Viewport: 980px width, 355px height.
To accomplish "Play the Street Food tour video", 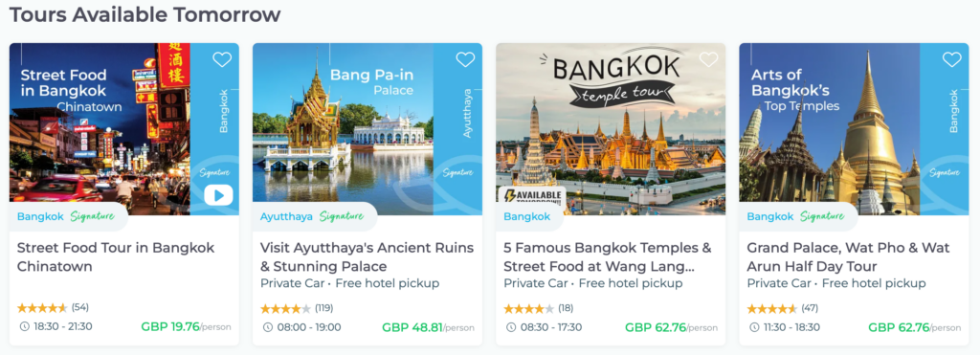I will click(x=218, y=195).
